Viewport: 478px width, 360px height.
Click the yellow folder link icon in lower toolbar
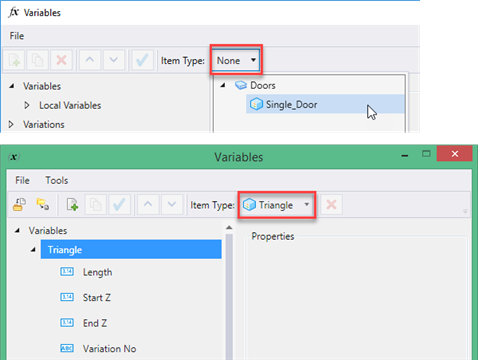[43, 204]
